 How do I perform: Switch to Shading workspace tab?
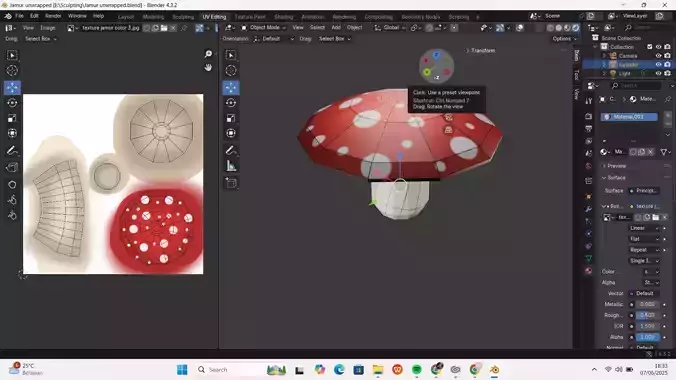(284, 17)
